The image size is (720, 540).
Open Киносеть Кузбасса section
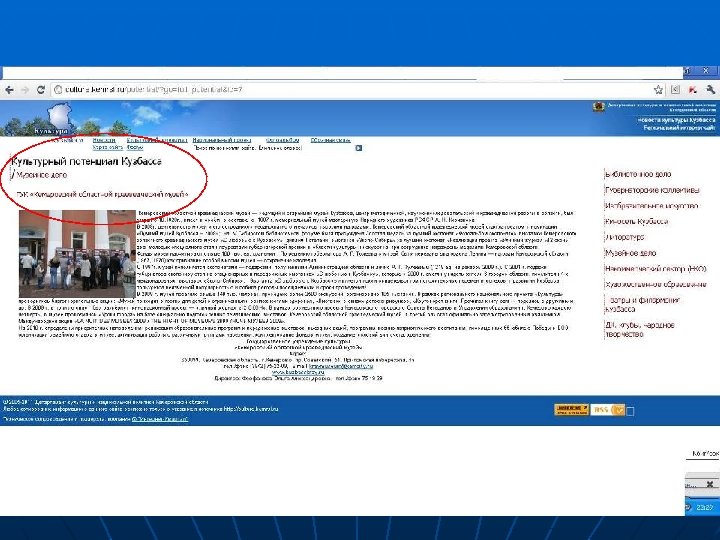(636, 221)
